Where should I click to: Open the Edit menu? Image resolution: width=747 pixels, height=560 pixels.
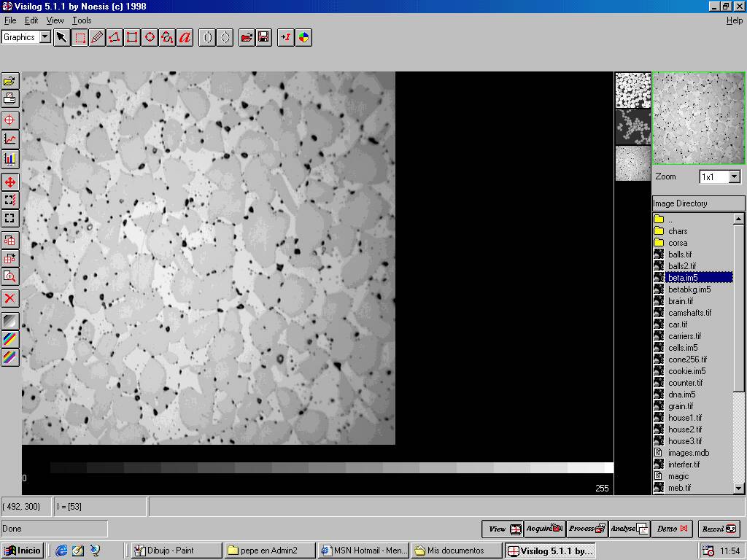(x=31, y=20)
